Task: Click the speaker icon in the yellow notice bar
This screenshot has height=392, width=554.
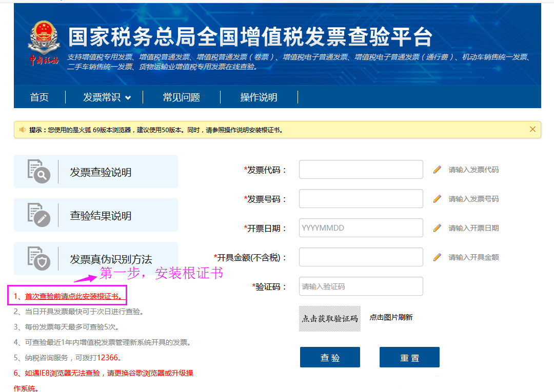Action: point(23,130)
